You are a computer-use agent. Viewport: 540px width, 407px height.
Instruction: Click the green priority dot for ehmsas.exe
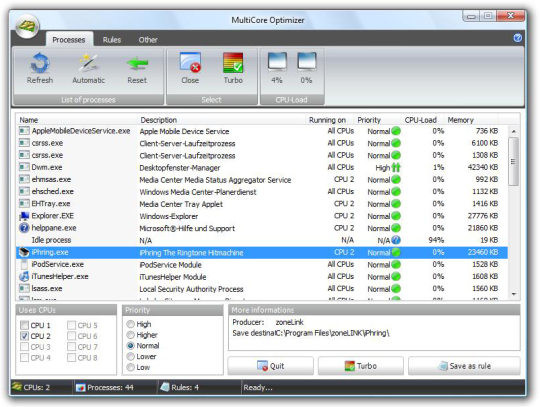[396, 179]
